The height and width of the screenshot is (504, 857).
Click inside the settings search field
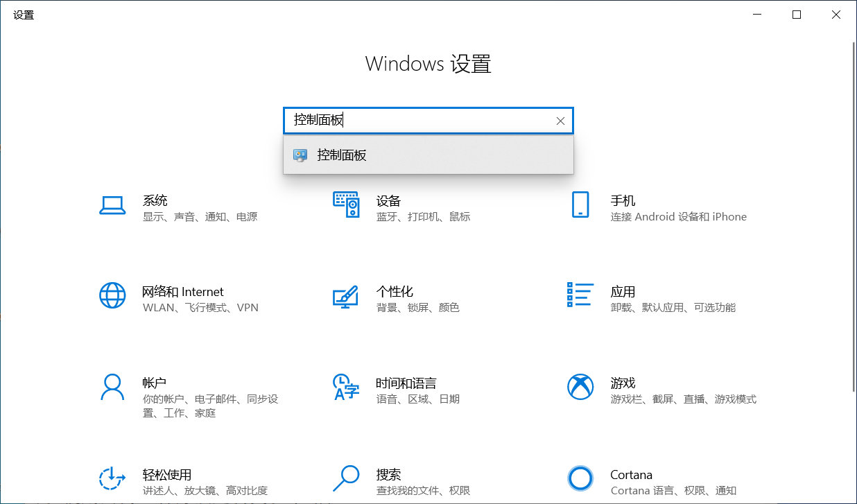(x=416, y=121)
